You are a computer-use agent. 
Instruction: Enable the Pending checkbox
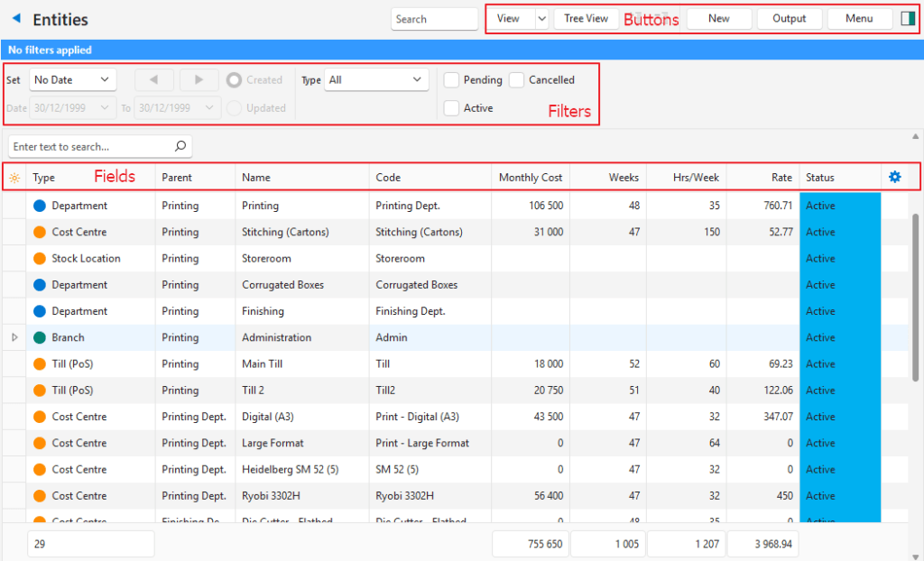click(x=451, y=80)
